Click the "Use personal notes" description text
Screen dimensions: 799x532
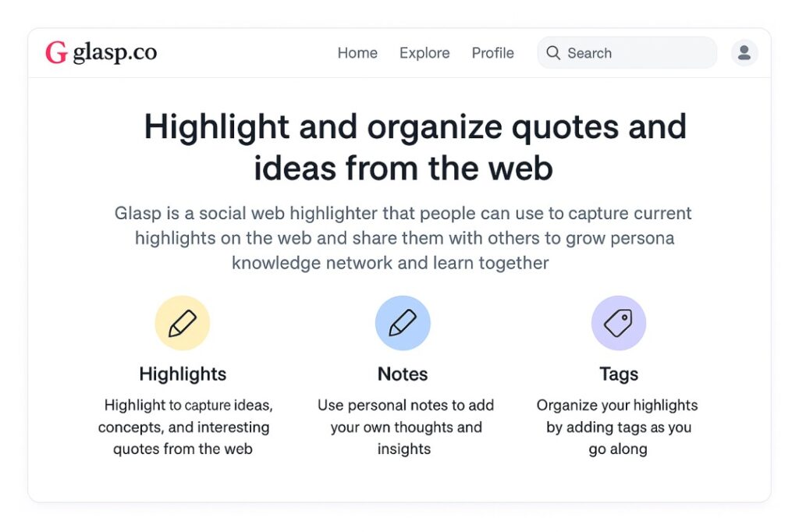(x=405, y=427)
